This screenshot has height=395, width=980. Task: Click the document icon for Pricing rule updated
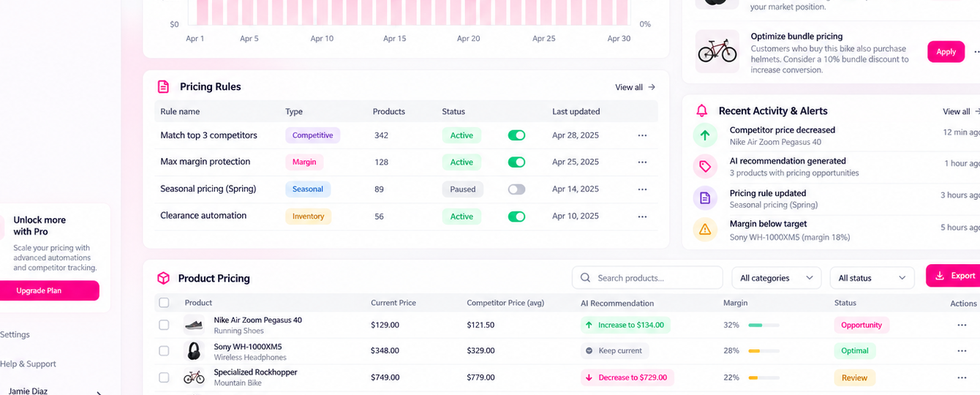[705, 198]
